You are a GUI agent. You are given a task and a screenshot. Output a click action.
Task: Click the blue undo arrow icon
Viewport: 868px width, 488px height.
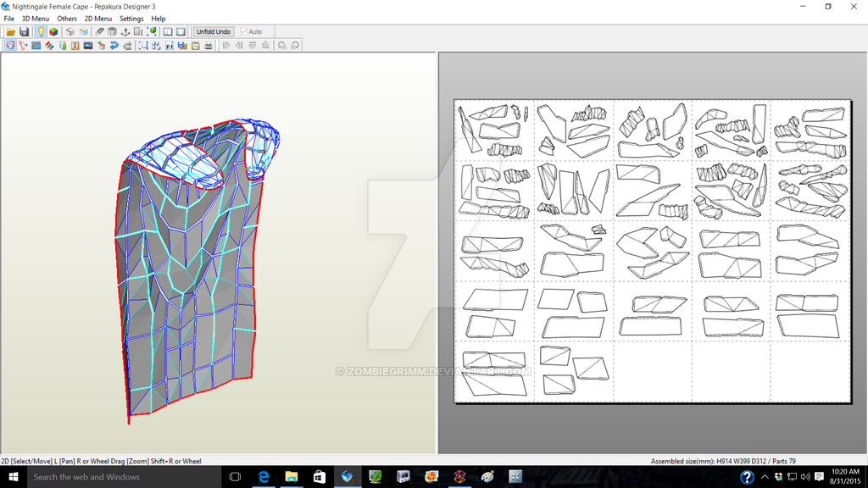tap(114, 46)
